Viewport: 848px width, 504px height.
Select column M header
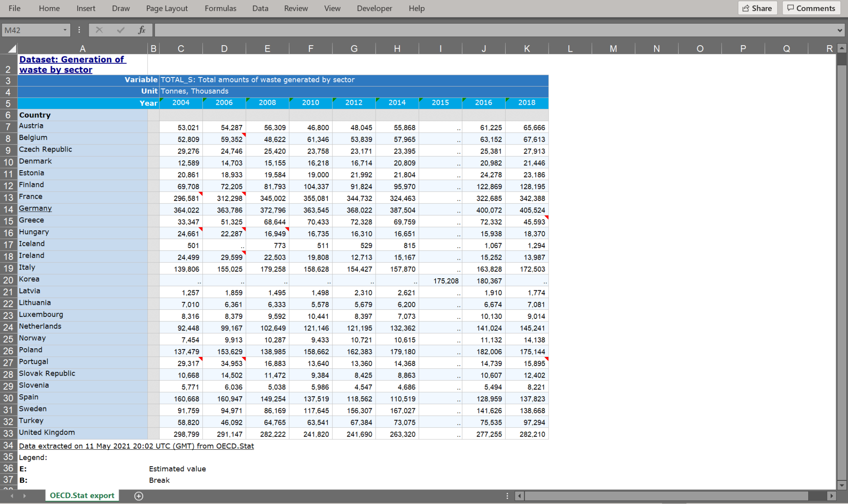tap(613, 48)
